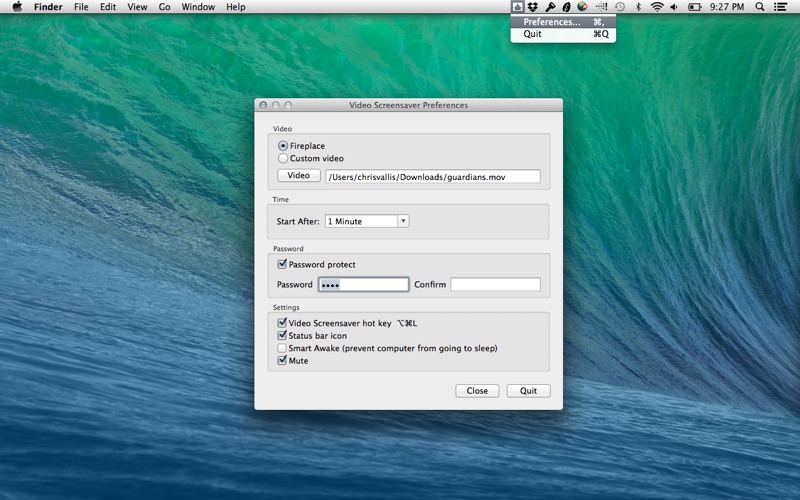Enable the Smart Awake checkbox
800x500 pixels.
[x=282, y=348]
